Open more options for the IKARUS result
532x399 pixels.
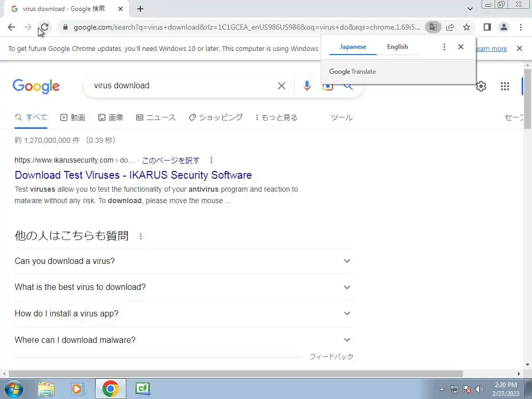click(211, 160)
